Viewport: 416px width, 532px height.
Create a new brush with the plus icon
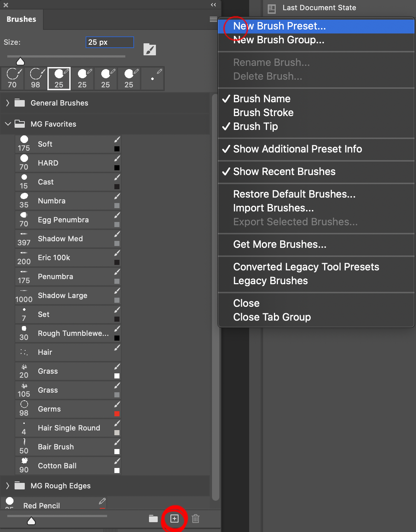pyautogui.click(x=174, y=519)
